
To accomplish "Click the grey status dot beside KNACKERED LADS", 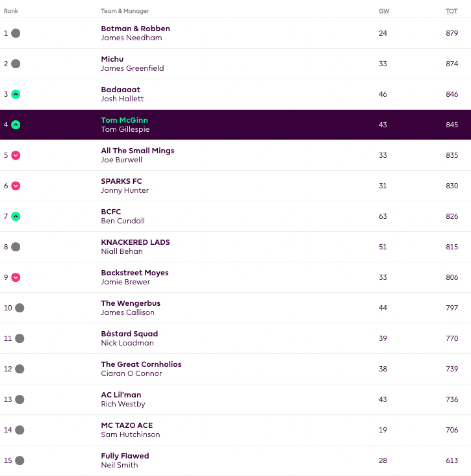I will [x=16, y=247].
